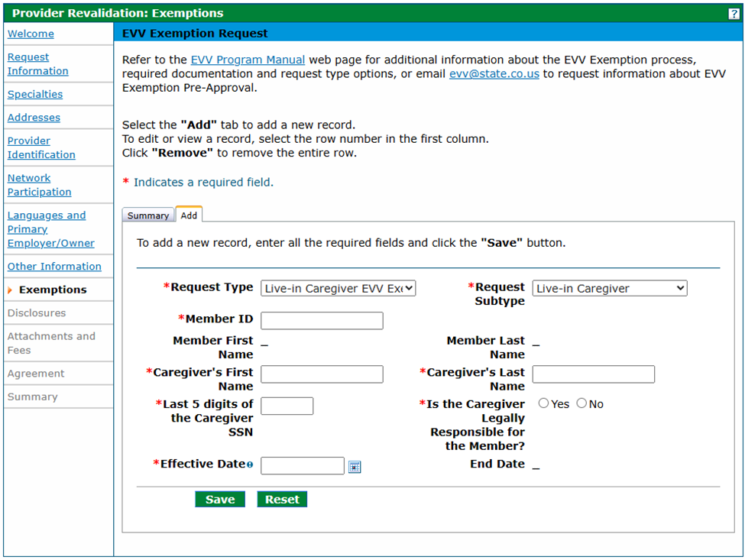Image resolution: width=745 pixels, height=560 pixels.
Task: Click Attachments and Fees sidebar item
Action: tap(51, 343)
